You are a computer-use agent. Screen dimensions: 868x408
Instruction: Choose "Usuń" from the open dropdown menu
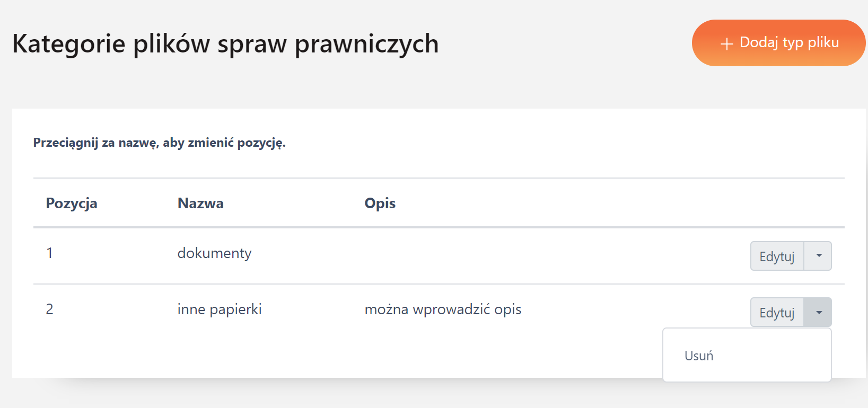(699, 356)
